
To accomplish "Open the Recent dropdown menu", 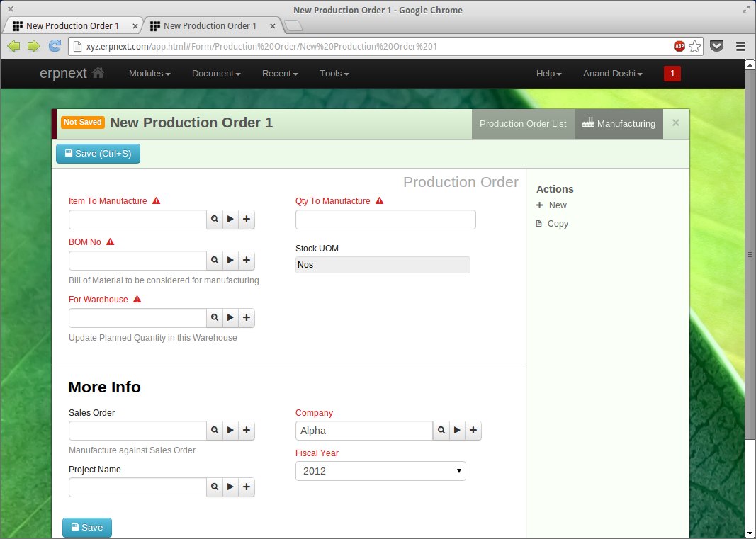I will (x=280, y=73).
